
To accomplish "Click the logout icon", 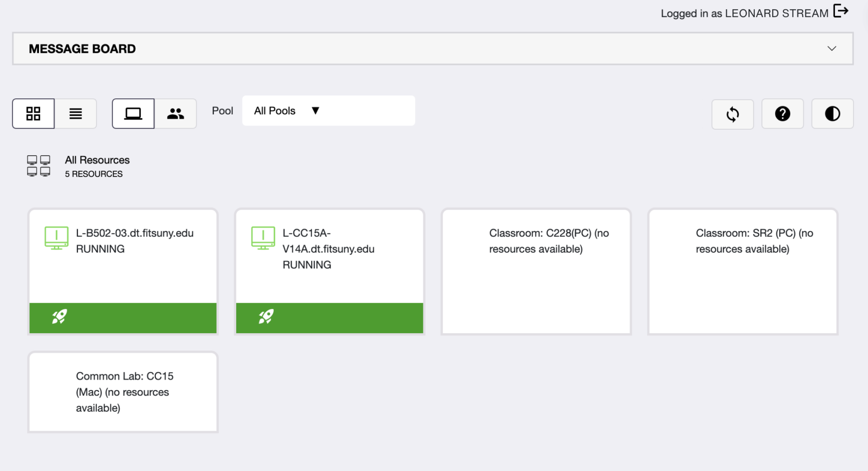I will [841, 11].
